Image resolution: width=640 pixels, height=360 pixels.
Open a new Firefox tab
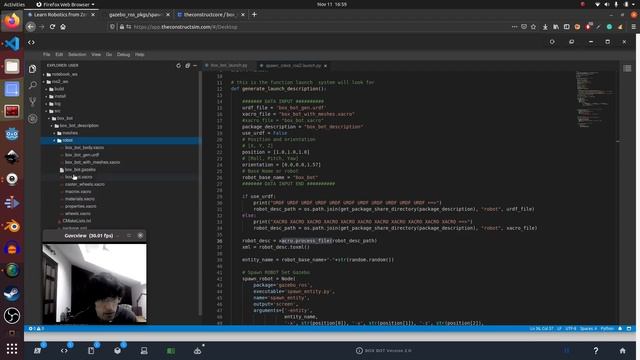pos(254,15)
